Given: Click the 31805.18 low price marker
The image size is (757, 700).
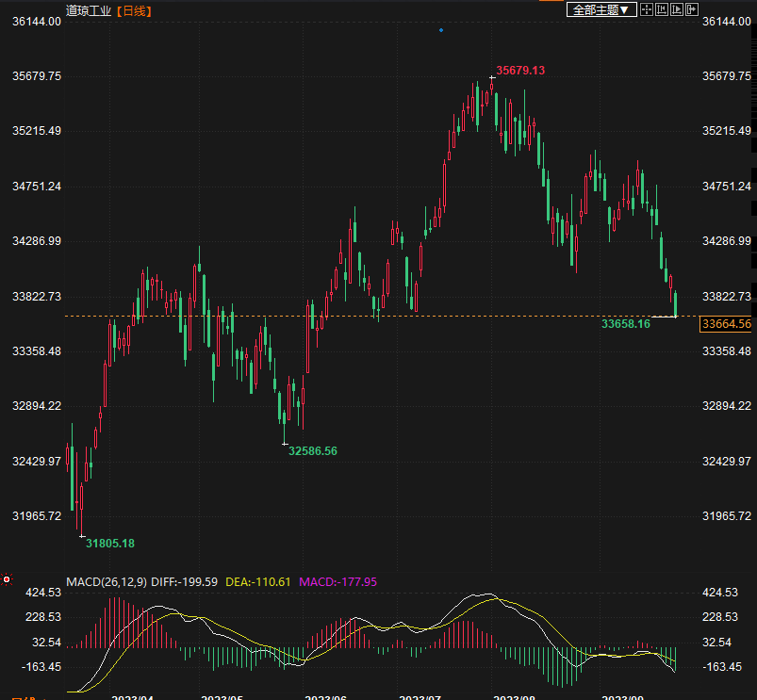Looking at the screenshot, I should [x=109, y=543].
